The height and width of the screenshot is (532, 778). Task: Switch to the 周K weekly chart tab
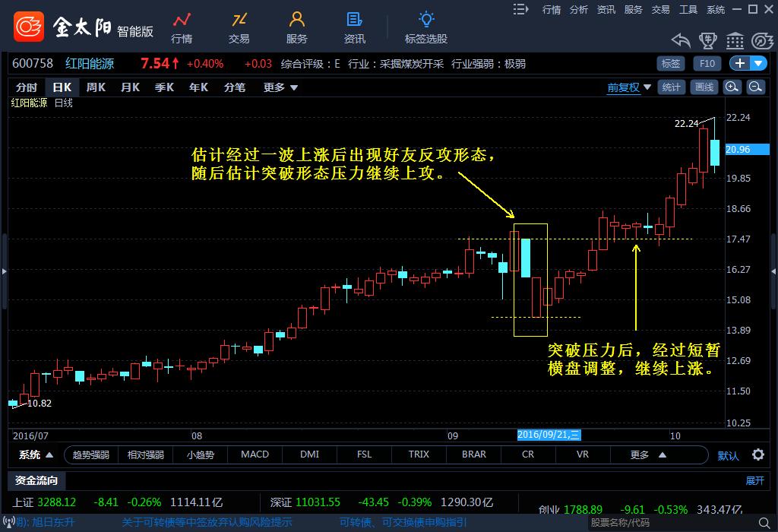94,87
